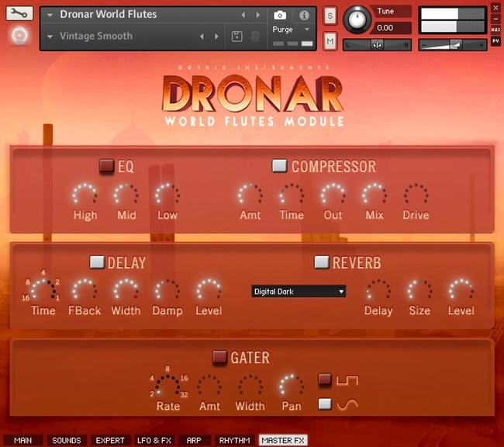
Task: Open the instrument info icon
Action: (304, 15)
